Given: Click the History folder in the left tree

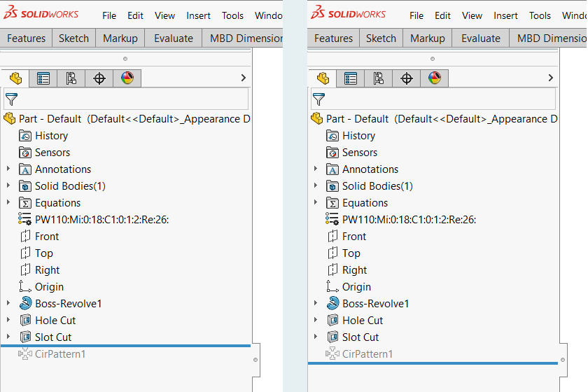Looking at the screenshot, I should point(51,136).
